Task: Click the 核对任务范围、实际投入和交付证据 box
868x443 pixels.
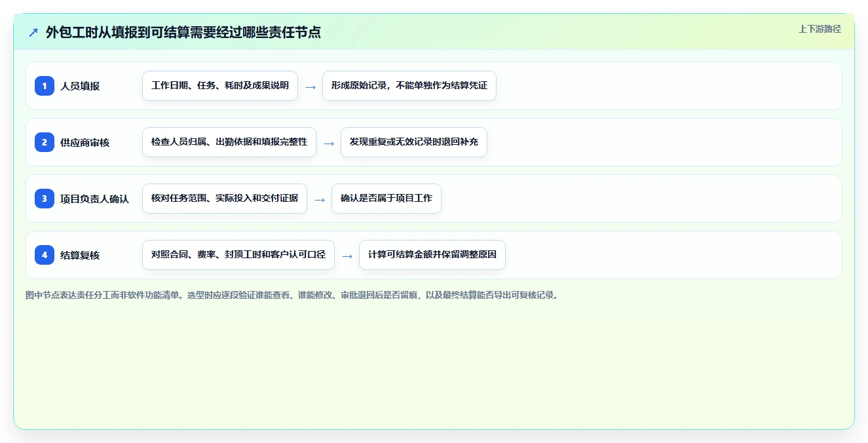Action: [225, 199]
